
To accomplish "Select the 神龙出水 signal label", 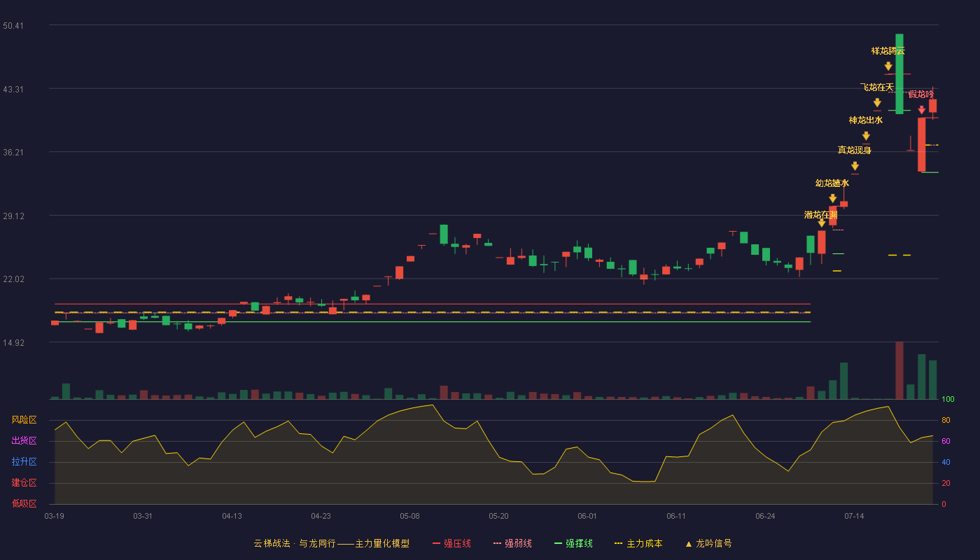I will tap(866, 120).
